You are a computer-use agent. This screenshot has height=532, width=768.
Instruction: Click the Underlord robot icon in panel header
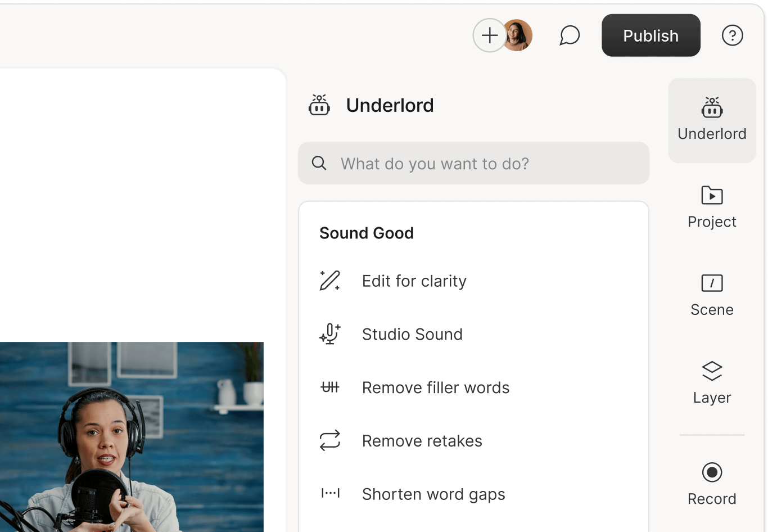[x=319, y=105]
